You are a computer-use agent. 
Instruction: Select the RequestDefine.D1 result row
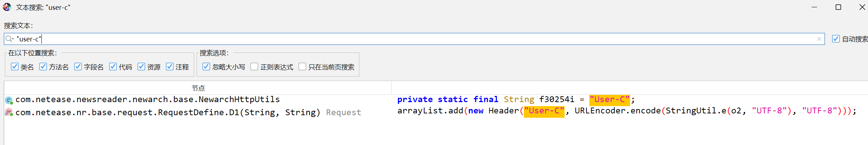click(x=436, y=112)
